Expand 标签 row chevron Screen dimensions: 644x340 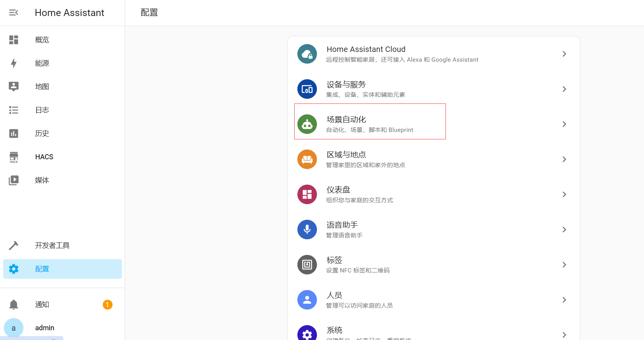point(564,265)
